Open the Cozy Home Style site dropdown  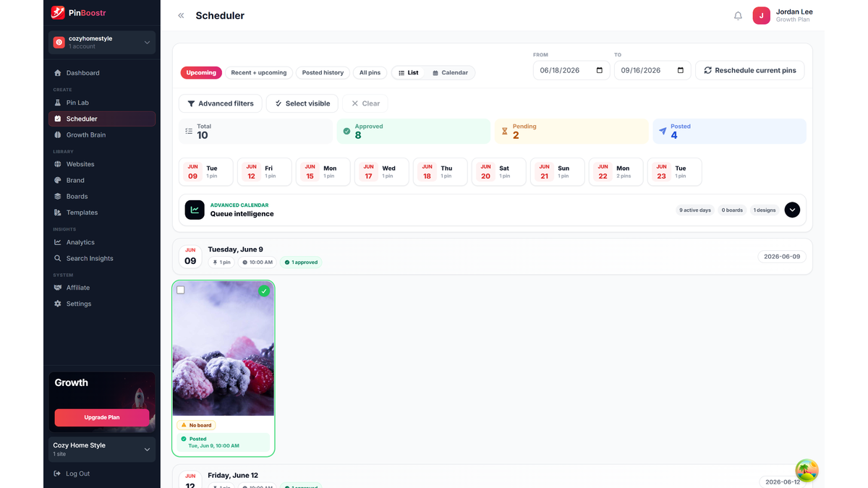tap(147, 449)
